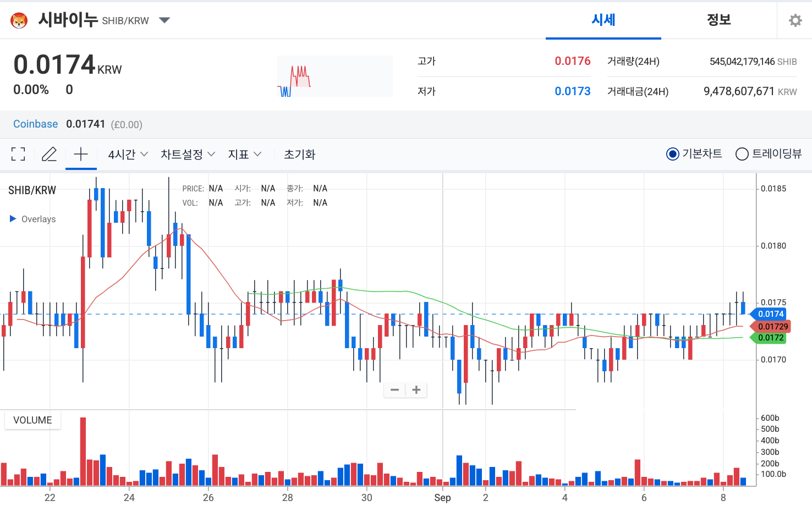Image resolution: width=812 pixels, height=506 pixels.
Task: Click the 24H volume 545,042,179,146 SHIB
Action: tap(753, 62)
